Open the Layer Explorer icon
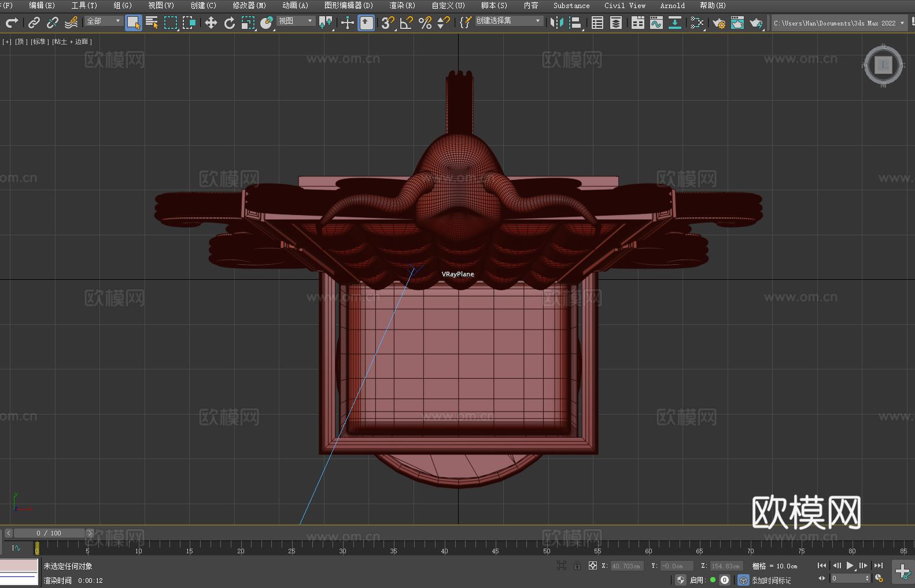 [616, 23]
